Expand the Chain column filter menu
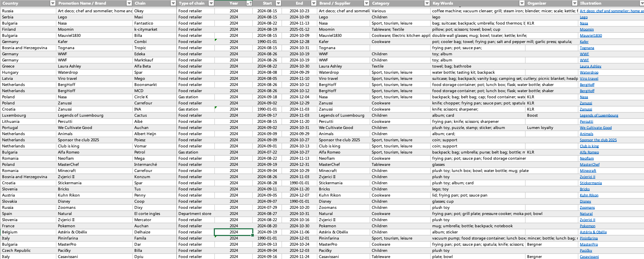This screenshot has width=644, height=259. click(x=173, y=3)
